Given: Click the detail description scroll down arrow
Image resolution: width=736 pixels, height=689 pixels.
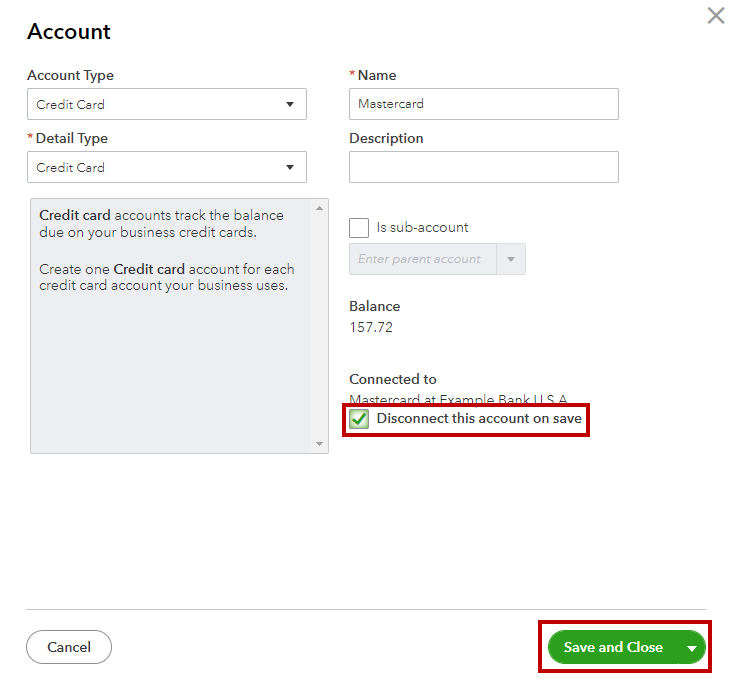Looking at the screenshot, I should point(320,443).
